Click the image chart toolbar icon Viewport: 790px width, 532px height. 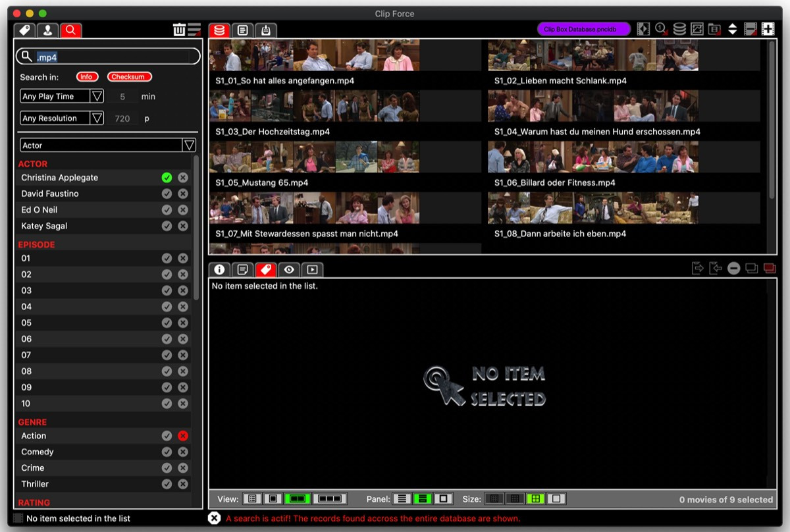tap(697, 29)
